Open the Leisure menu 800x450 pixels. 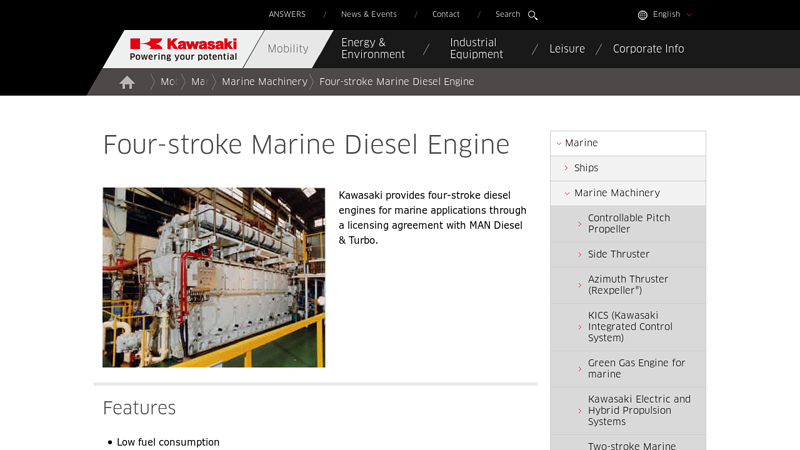[x=567, y=48]
